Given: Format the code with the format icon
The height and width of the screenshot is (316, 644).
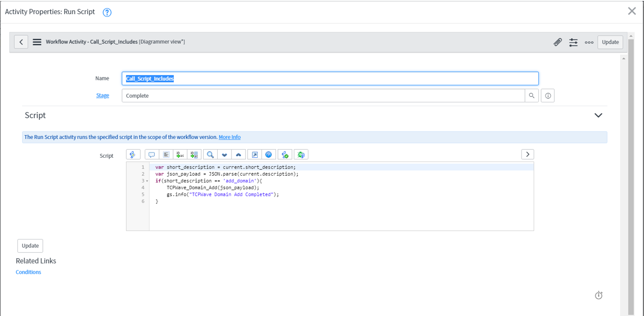Looking at the screenshot, I should click(x=165, y=154).
